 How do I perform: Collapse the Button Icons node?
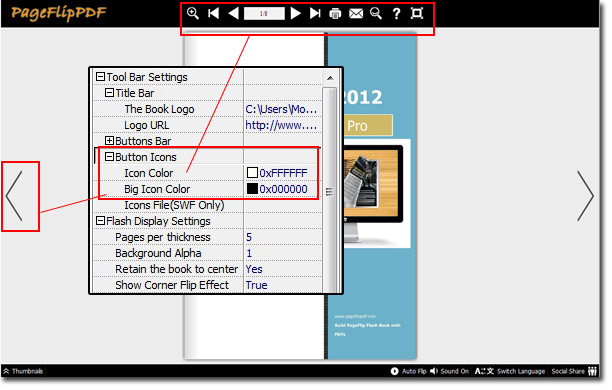click(x=110, y=157)
